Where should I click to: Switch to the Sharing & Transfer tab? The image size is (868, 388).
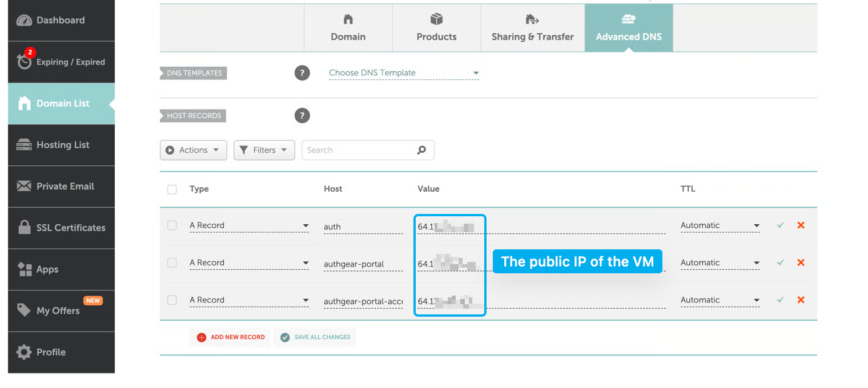[x=532, y=28]
